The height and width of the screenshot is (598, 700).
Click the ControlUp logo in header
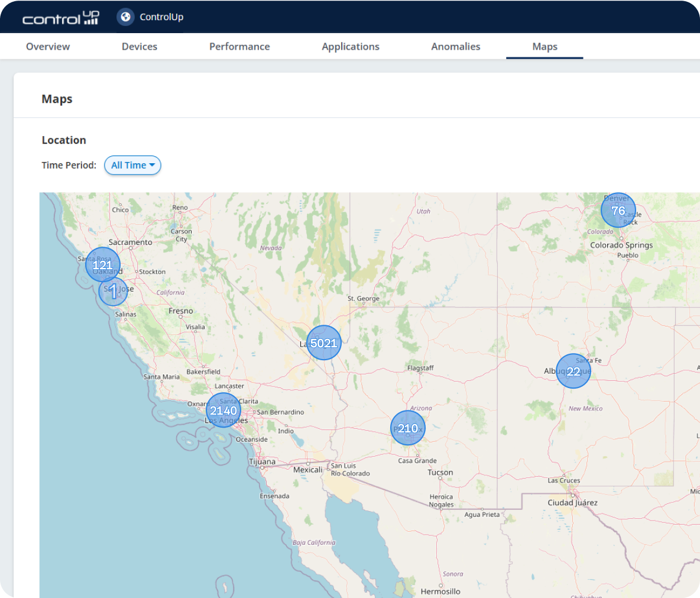click(x=60, y=18)
